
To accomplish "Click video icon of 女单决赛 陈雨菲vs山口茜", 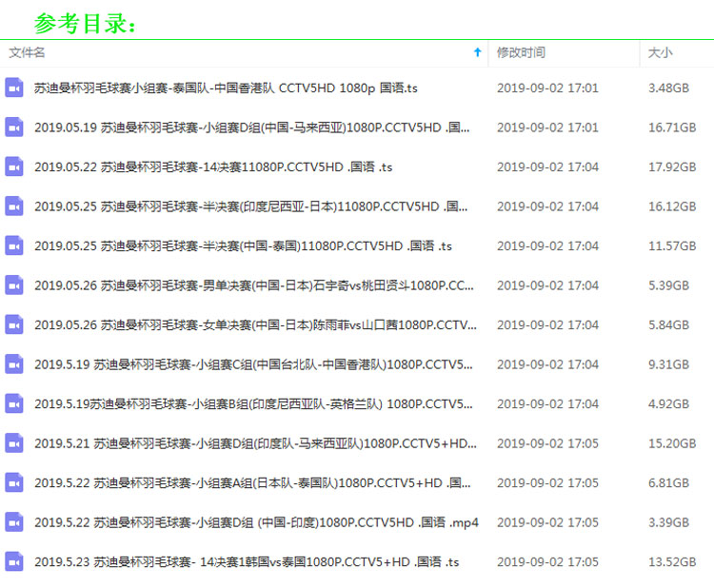I will pyautogui.click(x=14, y=324).
